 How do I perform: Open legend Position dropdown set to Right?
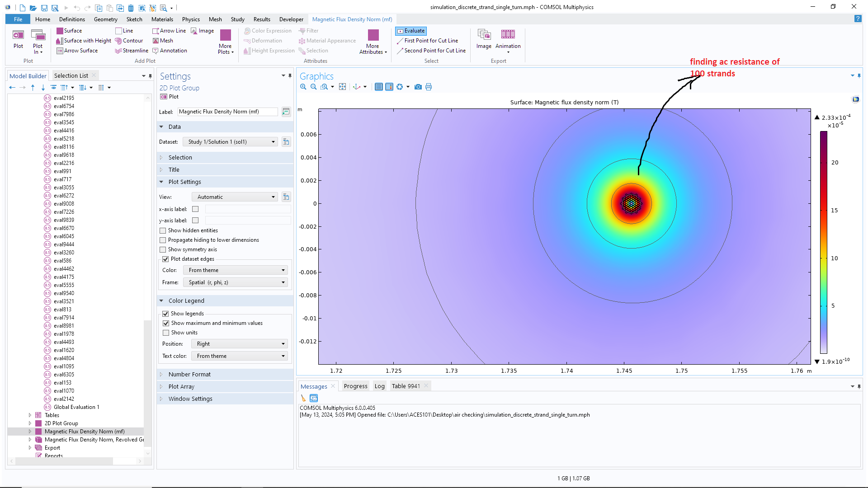240,344
